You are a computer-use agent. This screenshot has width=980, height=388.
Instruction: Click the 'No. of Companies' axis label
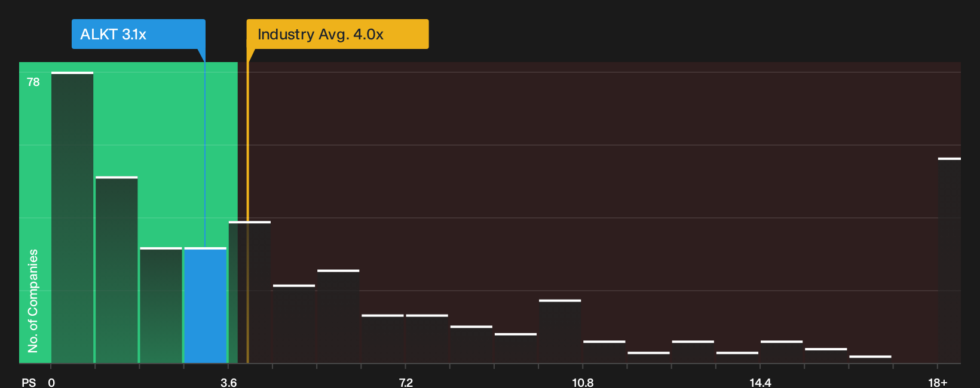pos(33,301)
